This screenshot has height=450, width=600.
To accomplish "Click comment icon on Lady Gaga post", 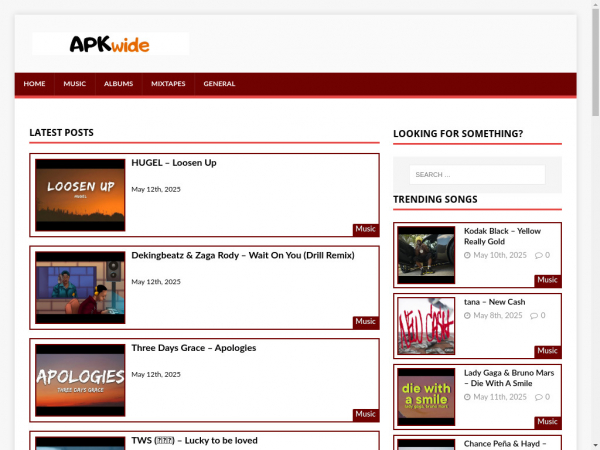I will 539,397.
